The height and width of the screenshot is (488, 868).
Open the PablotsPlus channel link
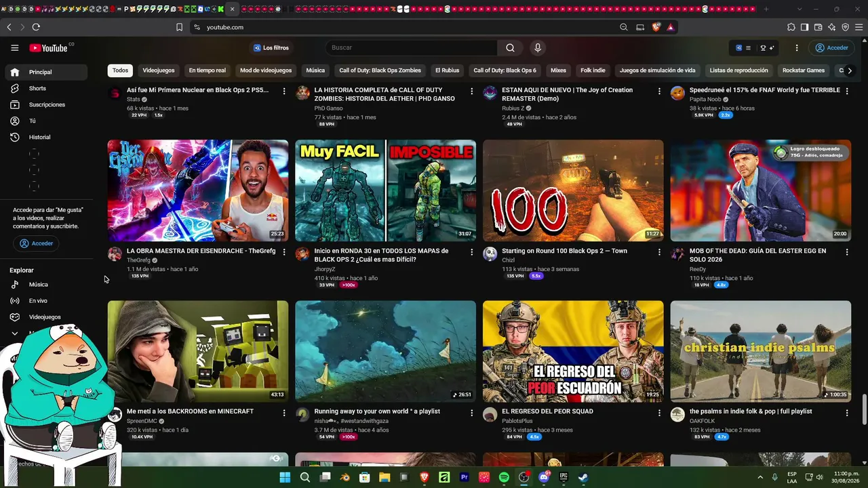517,421
